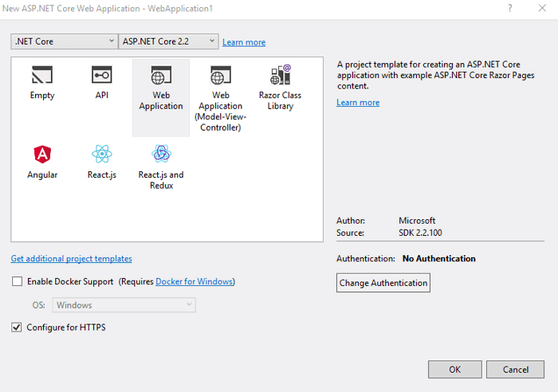Pick the React.js and Redux template
The image size is (558, 392).
point(161,154)
